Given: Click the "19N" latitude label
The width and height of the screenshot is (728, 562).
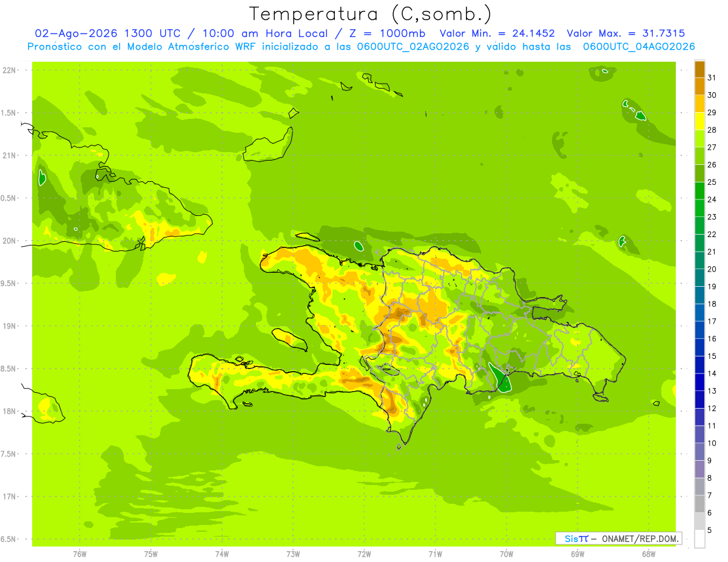Looking at the screenshot, I should click(x=10, y=326).
